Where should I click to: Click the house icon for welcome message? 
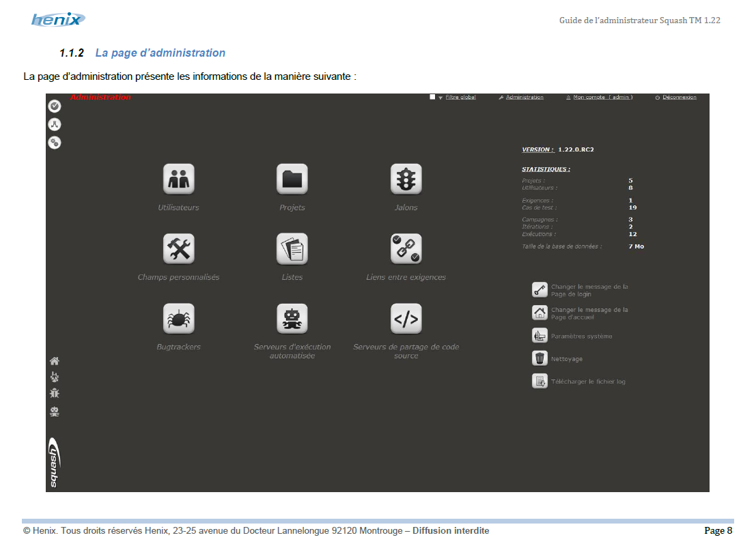540,313
